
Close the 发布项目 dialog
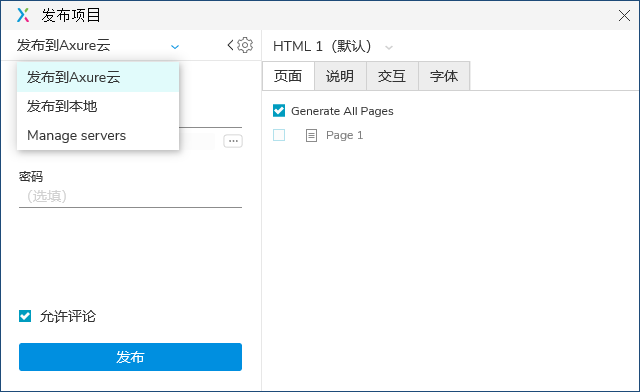click(624, 16)
